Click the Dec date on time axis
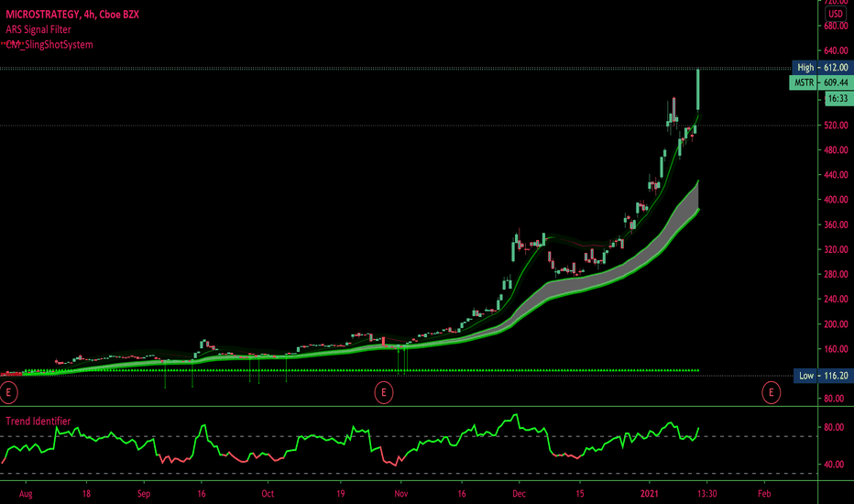This screenshot has width=854, height=504. point(519,494)
